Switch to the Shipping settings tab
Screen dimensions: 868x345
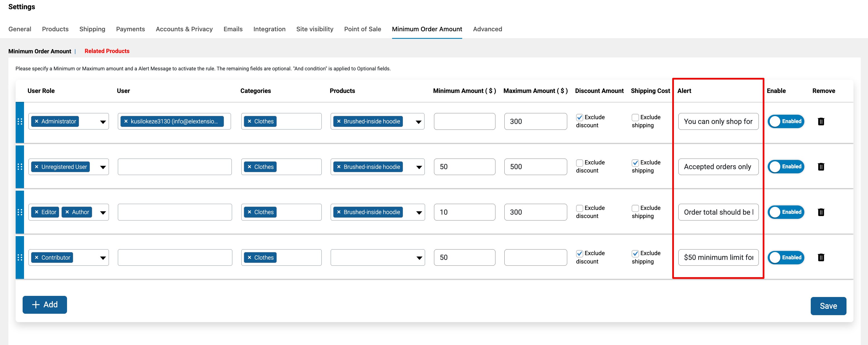point(92,29)
